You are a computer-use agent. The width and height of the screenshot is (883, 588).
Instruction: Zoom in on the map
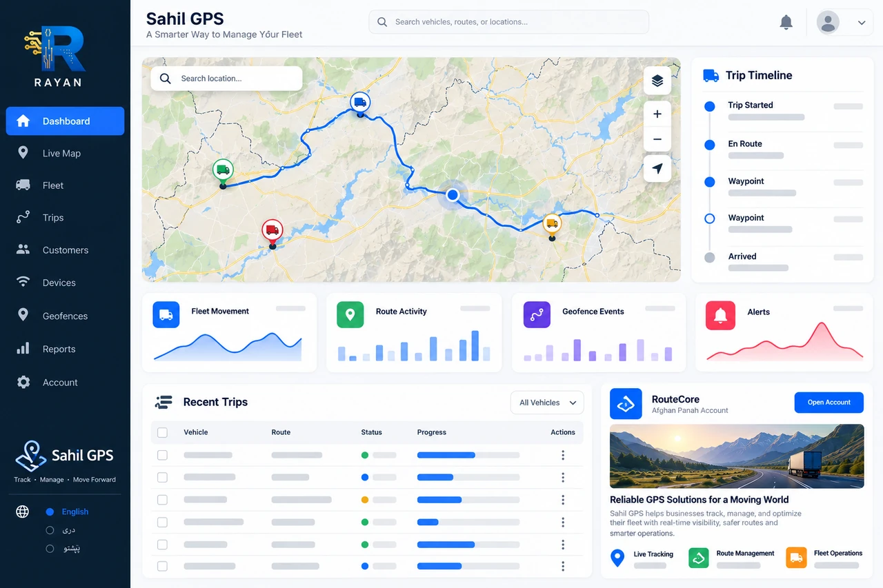[657, 114]
